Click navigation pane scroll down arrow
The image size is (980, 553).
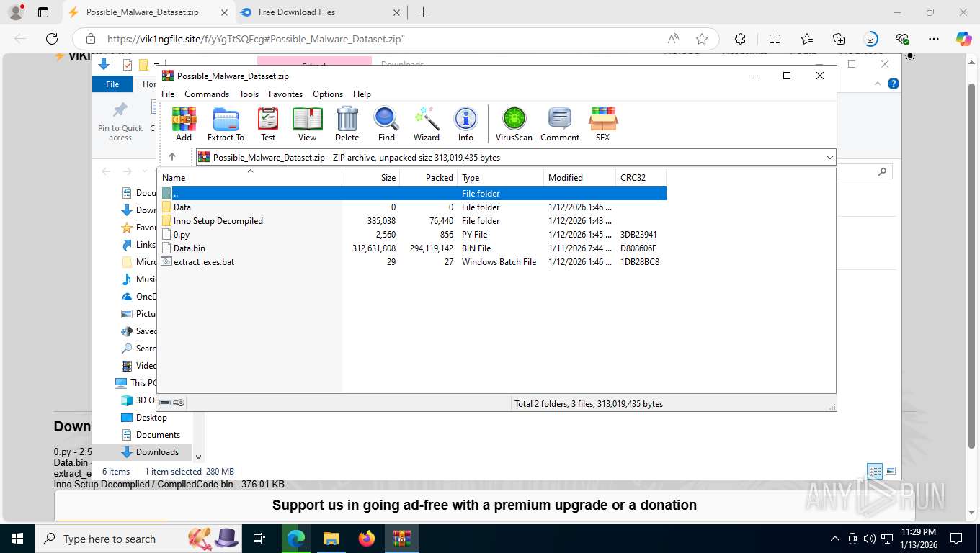199,457
